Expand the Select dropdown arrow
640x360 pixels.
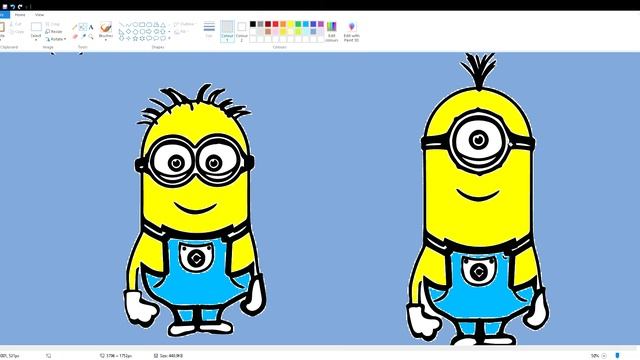click(x=36, y=40)
